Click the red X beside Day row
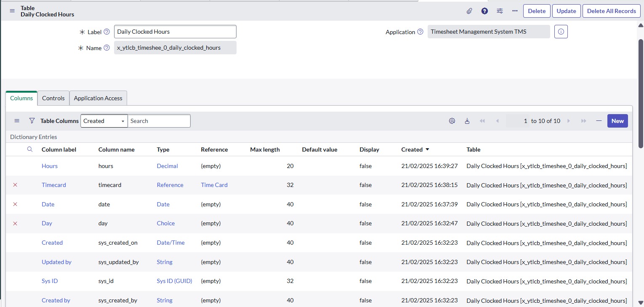This screenshot has width=644, height=307. (x=15, y=223)
